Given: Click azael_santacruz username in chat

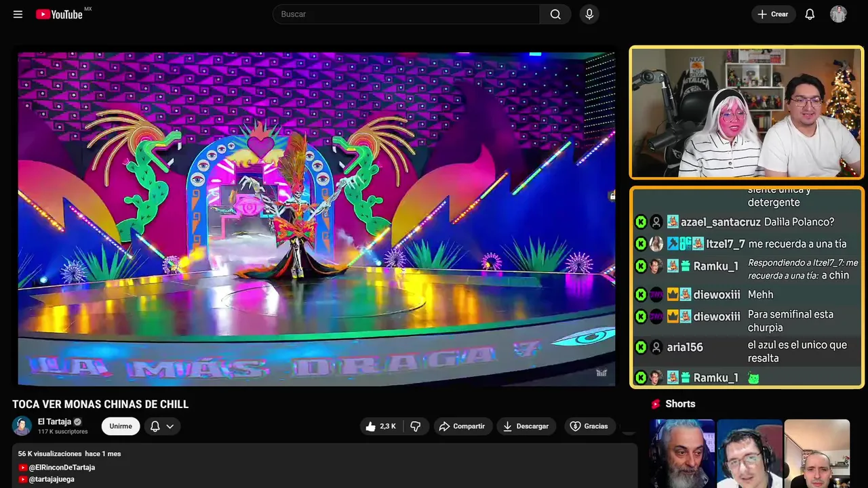Looking at the screenshot, I should point(720,222).
